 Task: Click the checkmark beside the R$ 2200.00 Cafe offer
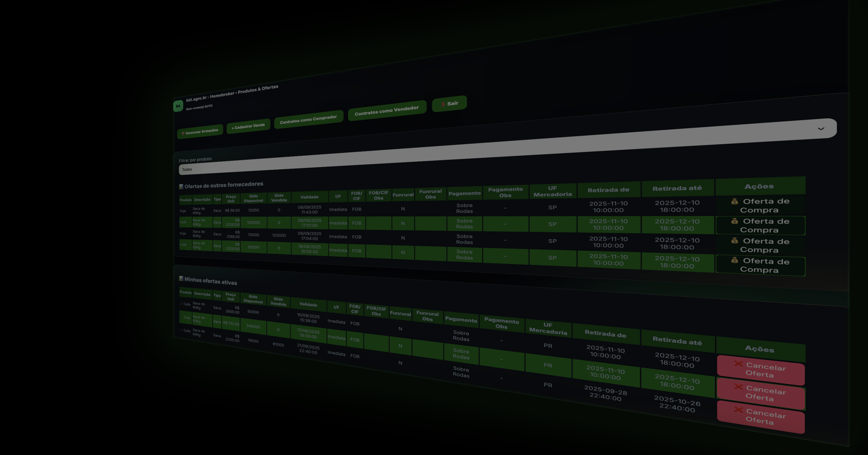[181, 330]
